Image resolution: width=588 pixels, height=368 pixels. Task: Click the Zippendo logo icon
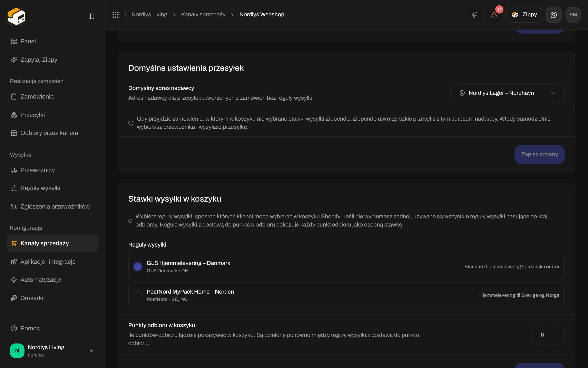(16, 16)
